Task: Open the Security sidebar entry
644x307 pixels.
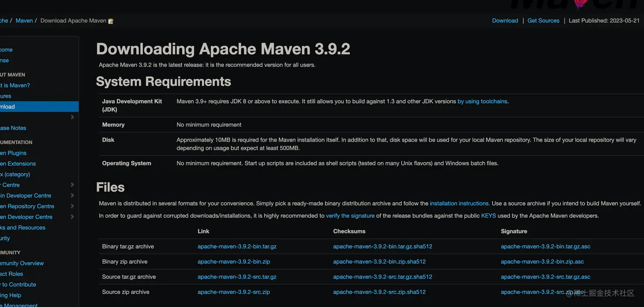Action: pyautogui.click(x=5, y=238)
